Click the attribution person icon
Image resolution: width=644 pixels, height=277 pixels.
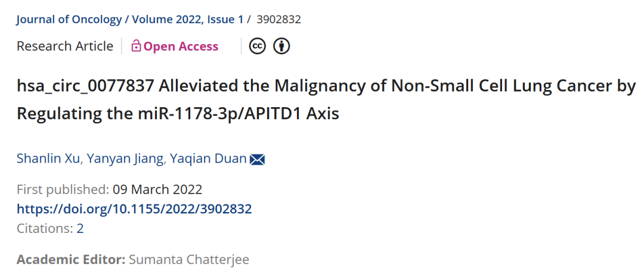[x=281, y=46]
